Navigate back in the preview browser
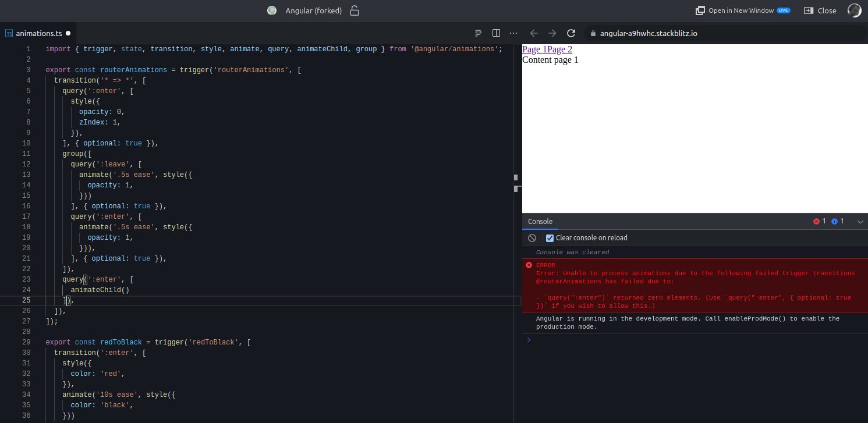Screen dimensions: 868x423 (x=534, y=33)
